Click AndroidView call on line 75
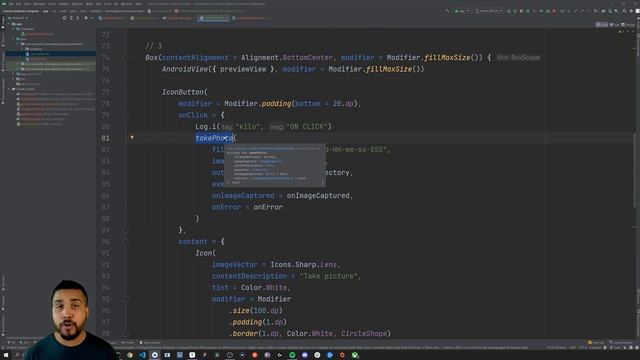 click(x=184, y=69)
